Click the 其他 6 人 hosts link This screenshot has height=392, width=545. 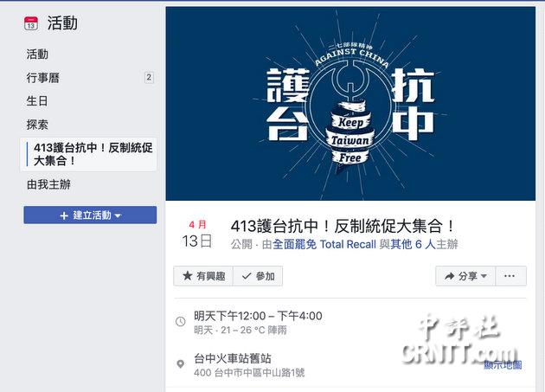tap(413, 244)
